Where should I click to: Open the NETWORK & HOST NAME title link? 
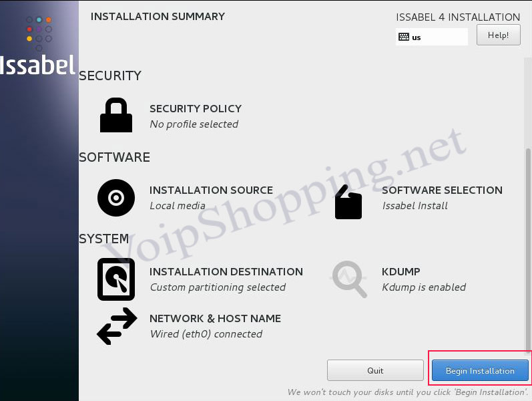pyautogui.click(x=215, y=318)
